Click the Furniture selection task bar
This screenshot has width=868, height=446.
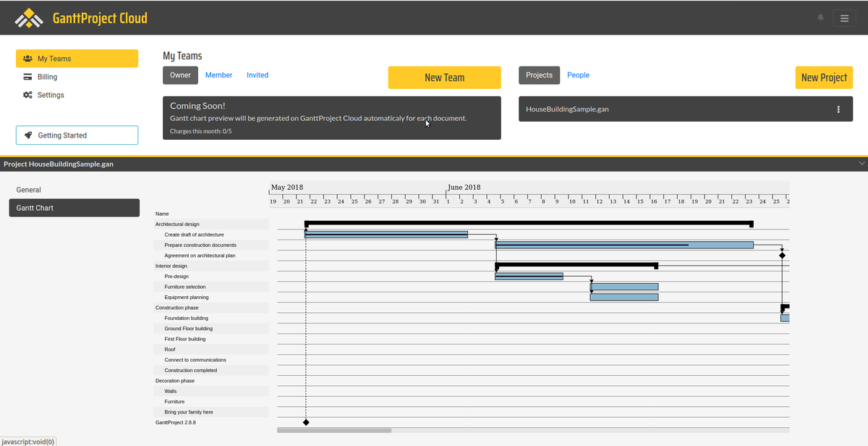(624, 287)
